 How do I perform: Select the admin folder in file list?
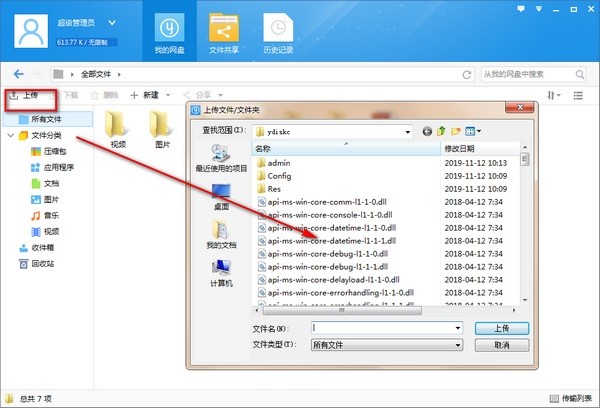278,162
